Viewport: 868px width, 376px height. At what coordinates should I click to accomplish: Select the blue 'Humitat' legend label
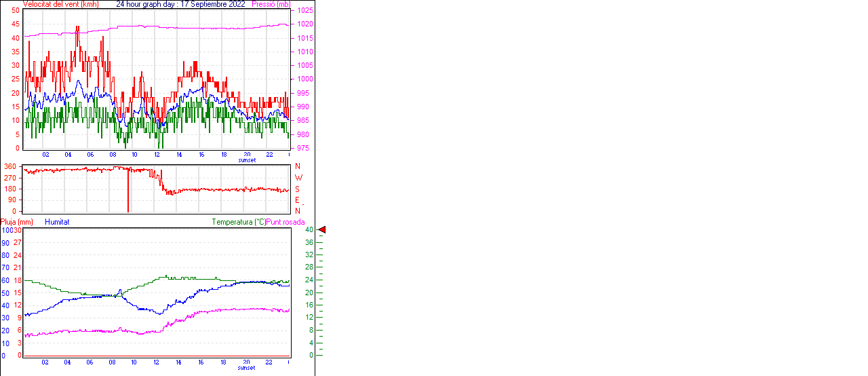click(x=57, y=222)
